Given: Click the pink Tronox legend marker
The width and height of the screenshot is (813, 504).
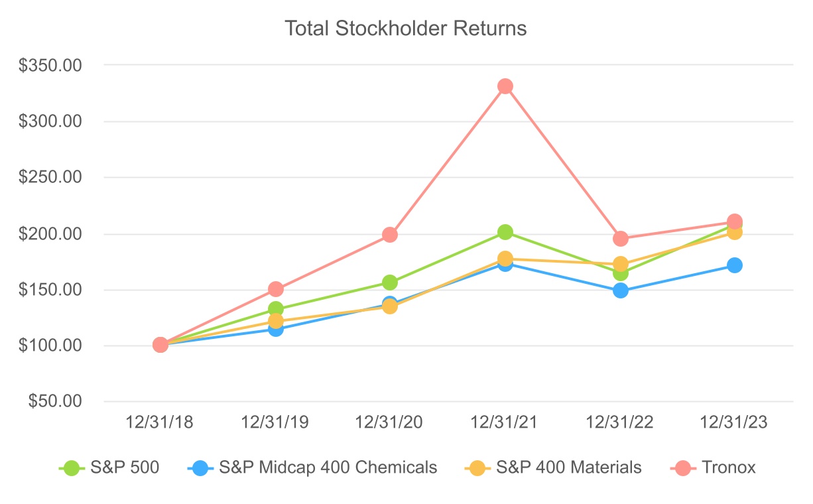Looking at the screenshot, I should (682, 468).
